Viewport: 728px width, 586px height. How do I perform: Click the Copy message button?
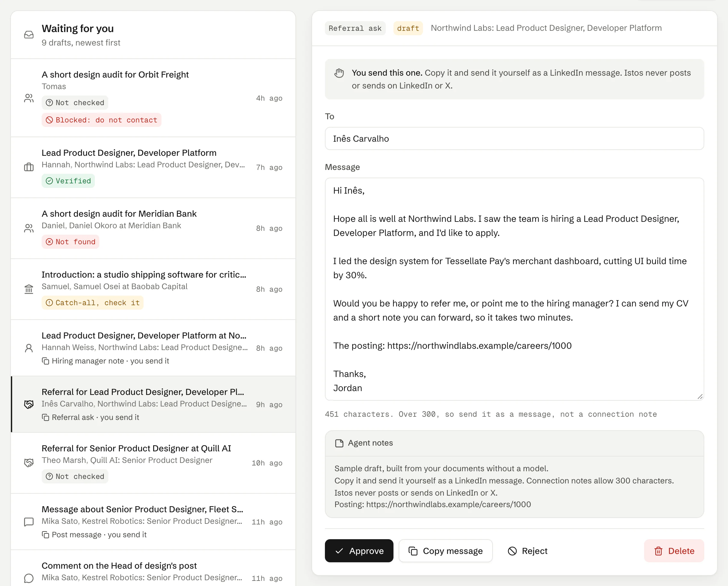445,551
